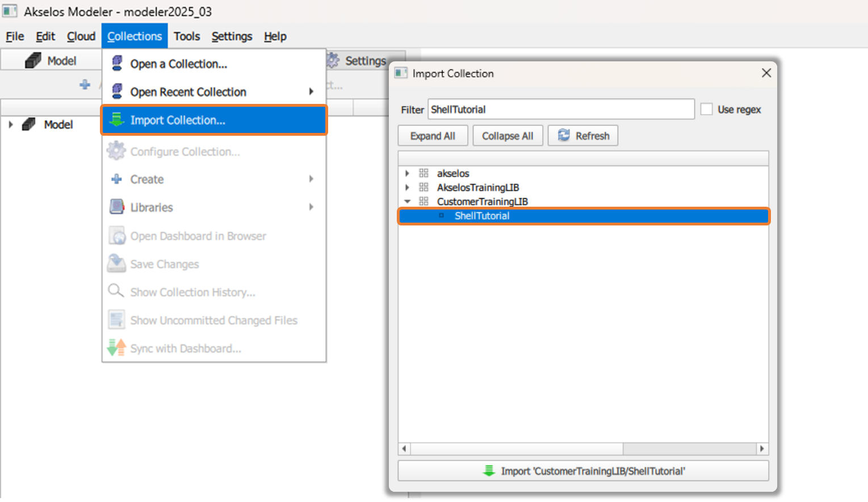868x502 pixels.
Task: Select the CustomerTrainingLIB row
Action: click(x=584, y=202)
